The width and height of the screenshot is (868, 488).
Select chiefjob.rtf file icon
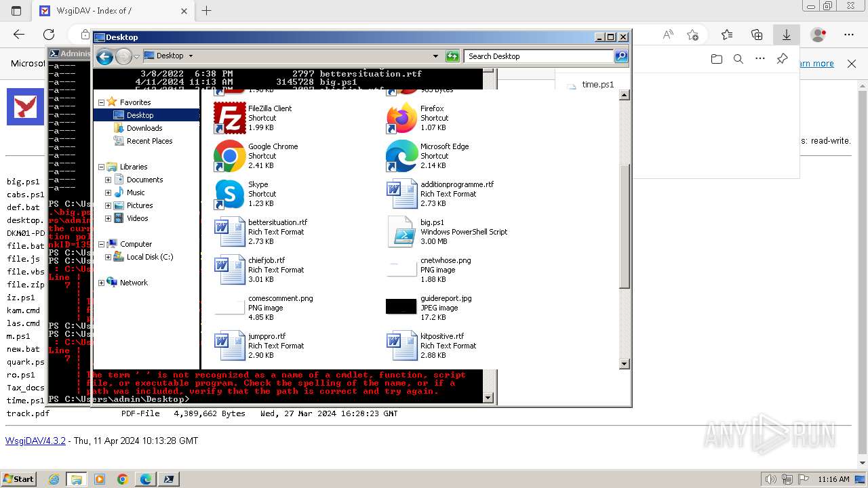(x=229, y=269)
